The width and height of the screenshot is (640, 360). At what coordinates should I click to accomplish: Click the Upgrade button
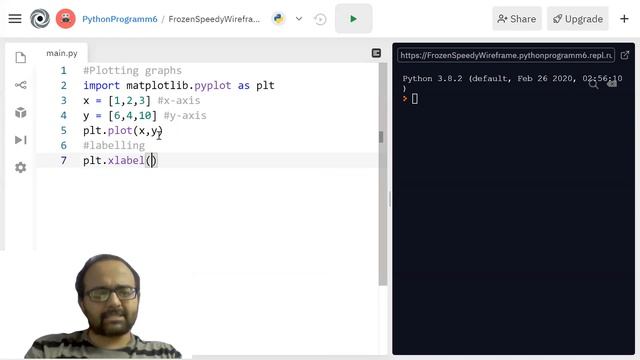pos(578,19)
